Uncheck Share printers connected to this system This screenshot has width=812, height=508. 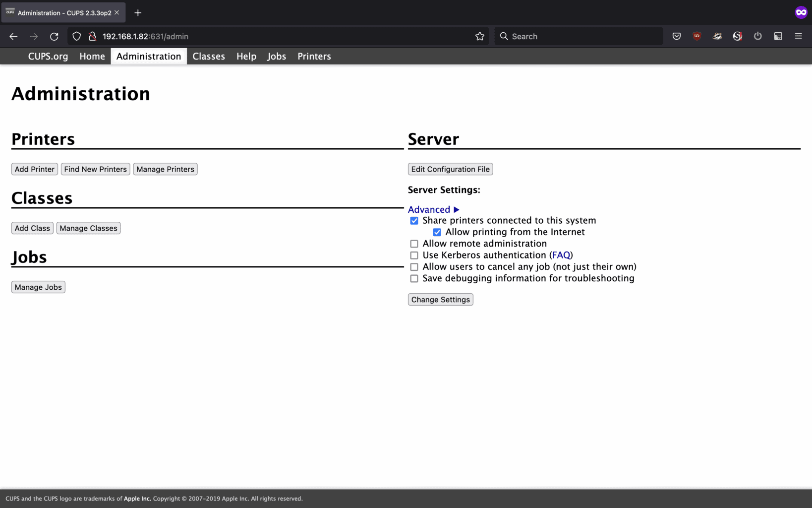point(414,221)
